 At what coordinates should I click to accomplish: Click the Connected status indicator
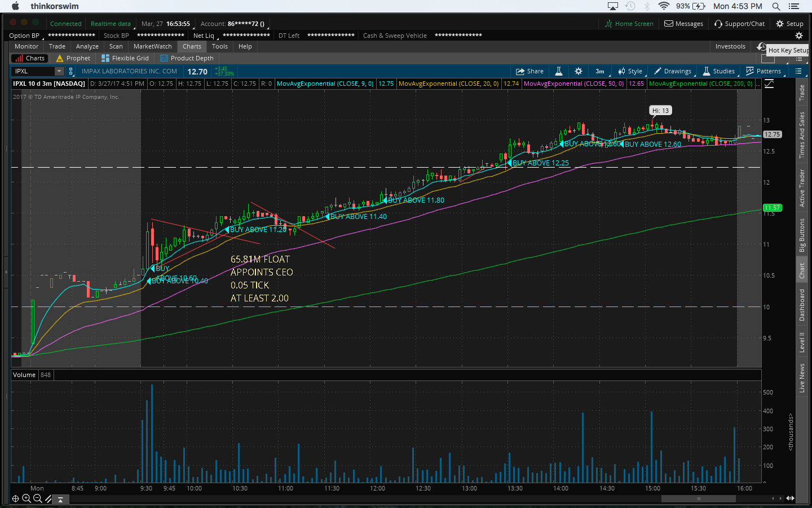coord(66,24)
